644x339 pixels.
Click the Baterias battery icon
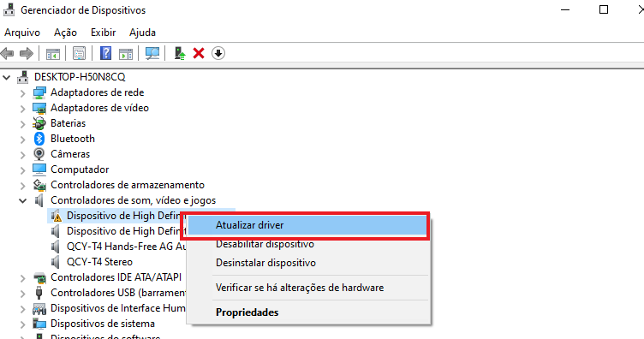pos(39,123)
